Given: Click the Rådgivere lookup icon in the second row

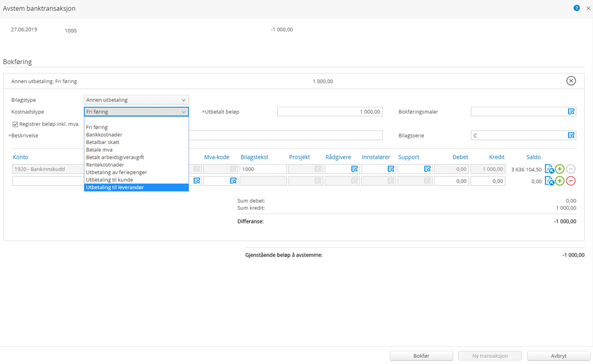Looking at the screenshot, I should (x=354, y=181).
